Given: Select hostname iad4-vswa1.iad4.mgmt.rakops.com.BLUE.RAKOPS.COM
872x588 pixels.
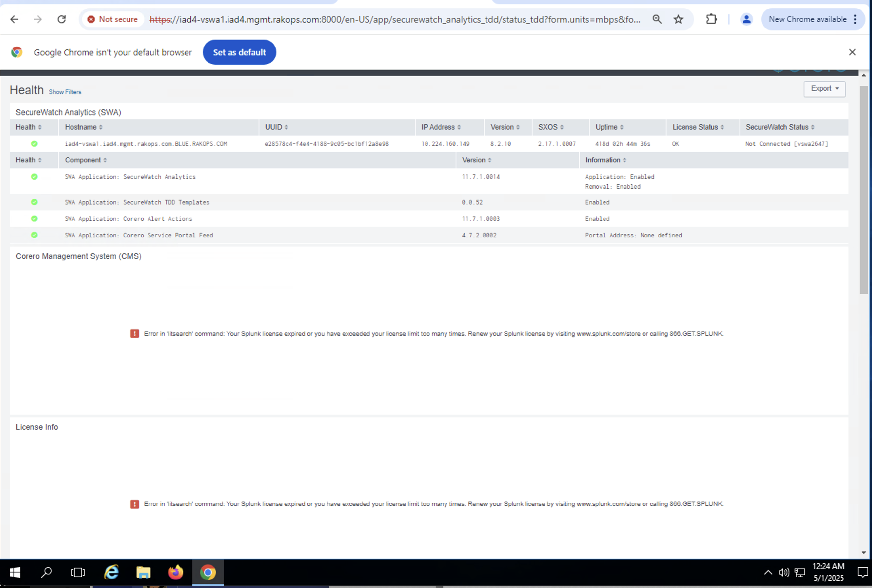Looking at the screenshot, I should click(x=146, y=144).
